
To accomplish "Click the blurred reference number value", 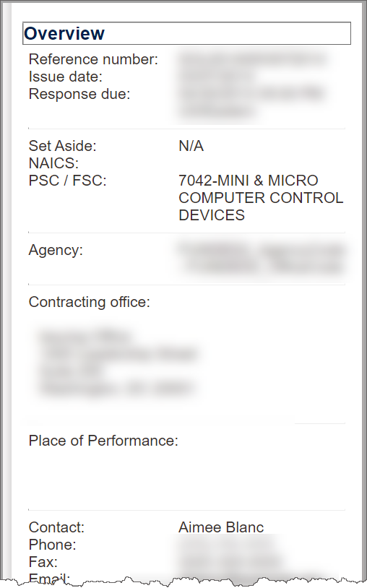I will point(253,60).
